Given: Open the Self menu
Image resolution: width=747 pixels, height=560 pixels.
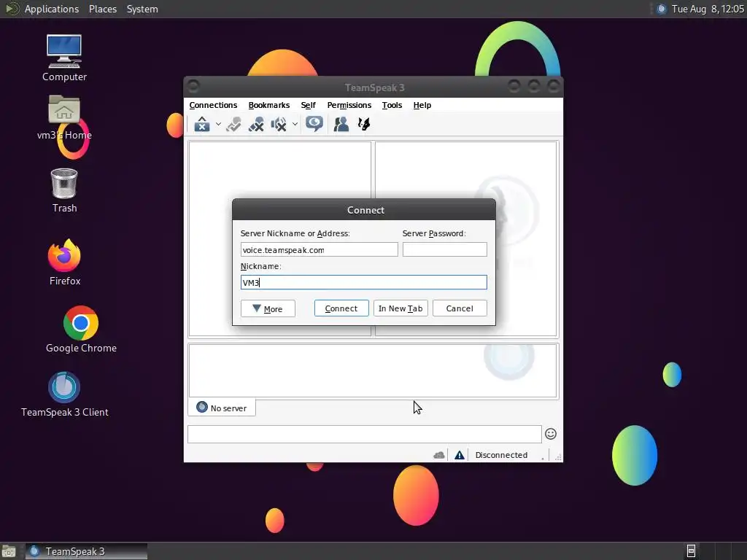Looking at the screenshot, I should pyautogui.click(x=309, y=105).
